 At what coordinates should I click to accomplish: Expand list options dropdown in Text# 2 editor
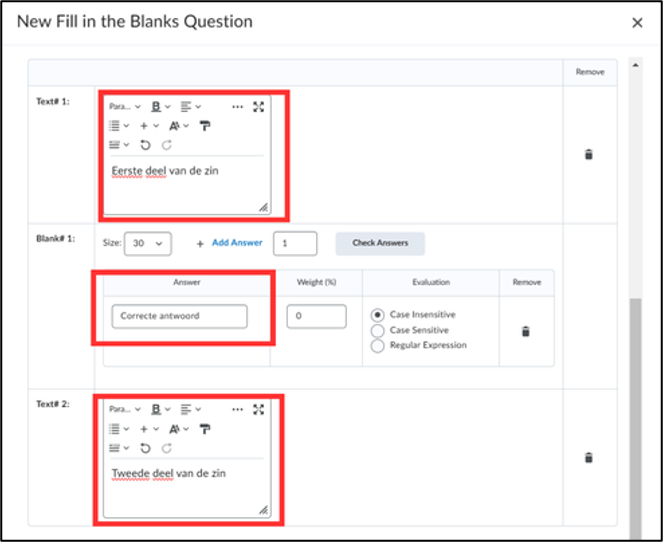(119, 429)
